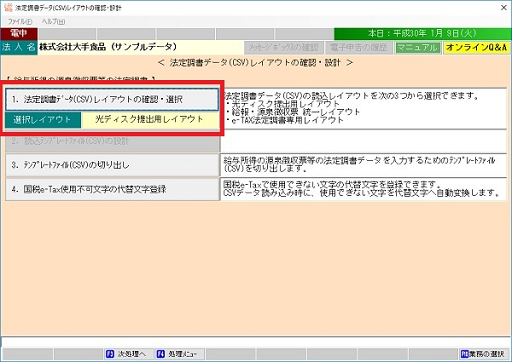512x362 pixels.
Task: Click the 電申 tab label
Action: (19, 34)
